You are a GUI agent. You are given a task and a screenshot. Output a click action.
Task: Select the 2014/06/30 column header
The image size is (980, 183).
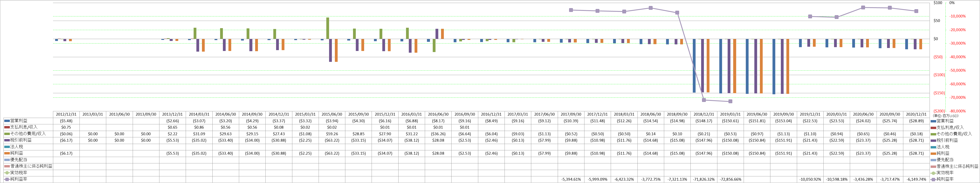(226, 114)
